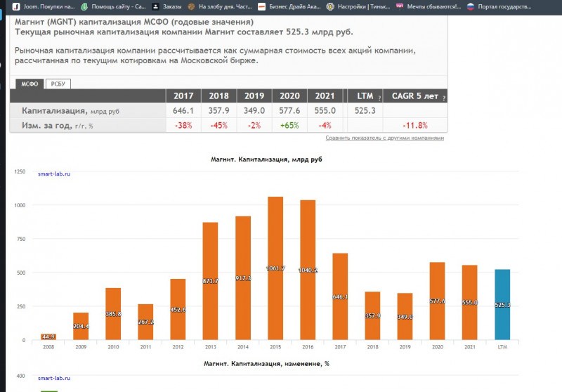Click the 2018 column header
The image size is (562, 392).
(218, 96)
